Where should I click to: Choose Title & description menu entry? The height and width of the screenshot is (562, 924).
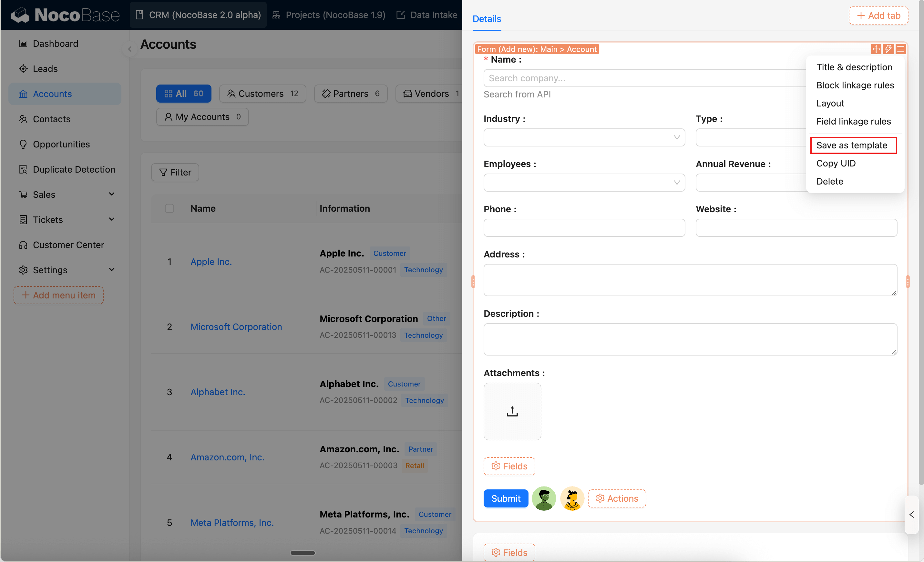point(855,67)
